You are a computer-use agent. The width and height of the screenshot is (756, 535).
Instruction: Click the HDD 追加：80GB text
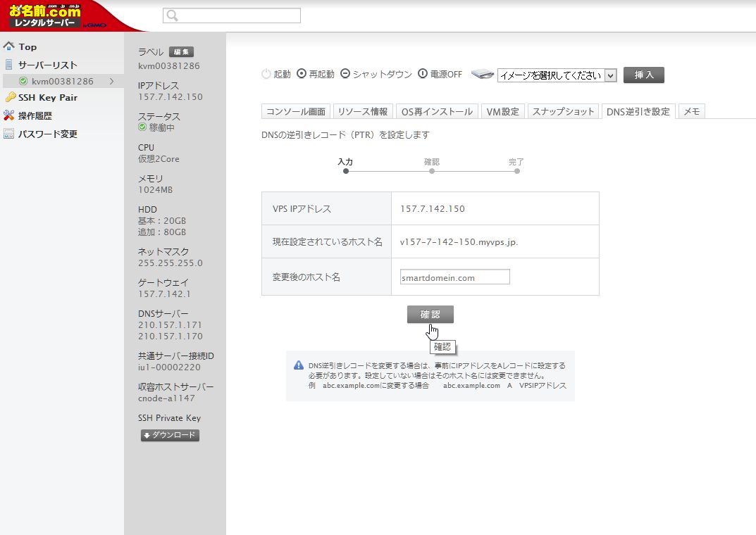coord(162,232)
